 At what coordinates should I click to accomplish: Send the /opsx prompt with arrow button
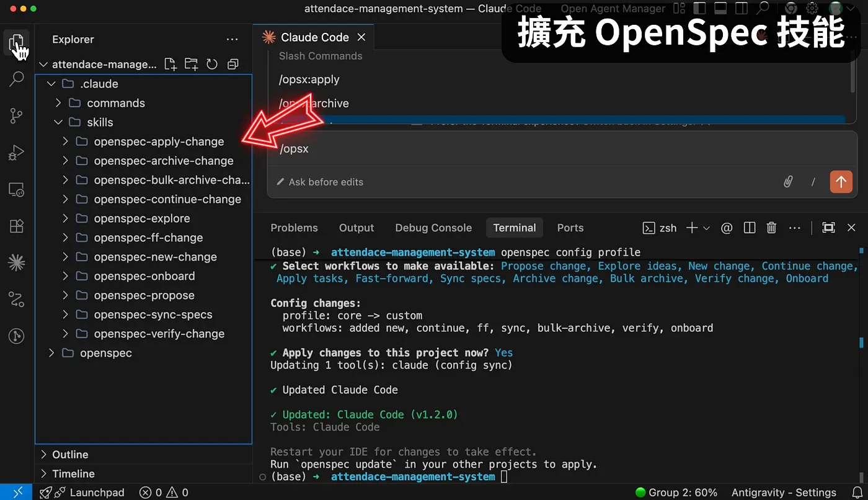[x=841, y=182]
